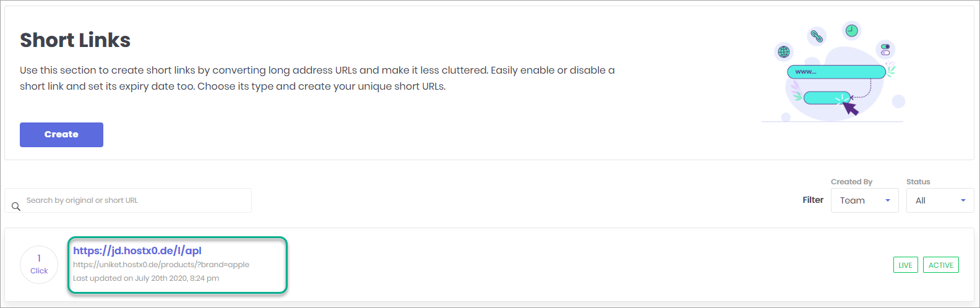The width and height of the screenshot is (980, 308).
Task: Click the blue Create button
Action: [x=61, y=135]
